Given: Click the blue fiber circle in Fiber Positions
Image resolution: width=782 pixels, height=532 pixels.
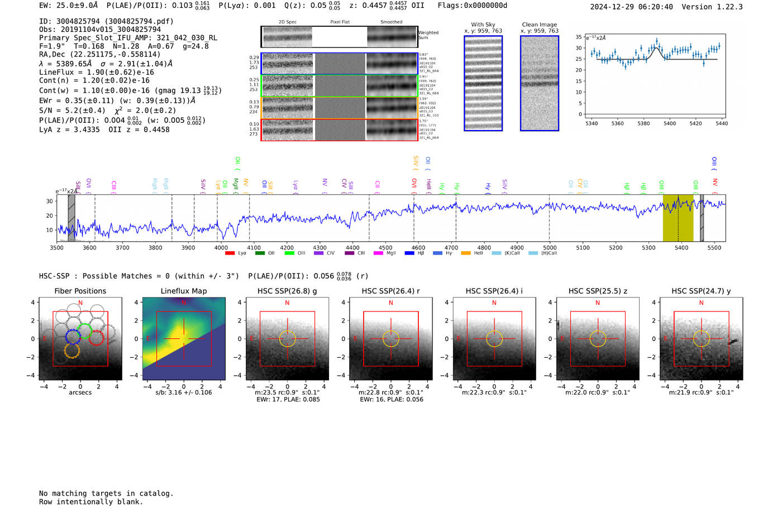Looking at the screenshot, I should click(x=73, y=336).
